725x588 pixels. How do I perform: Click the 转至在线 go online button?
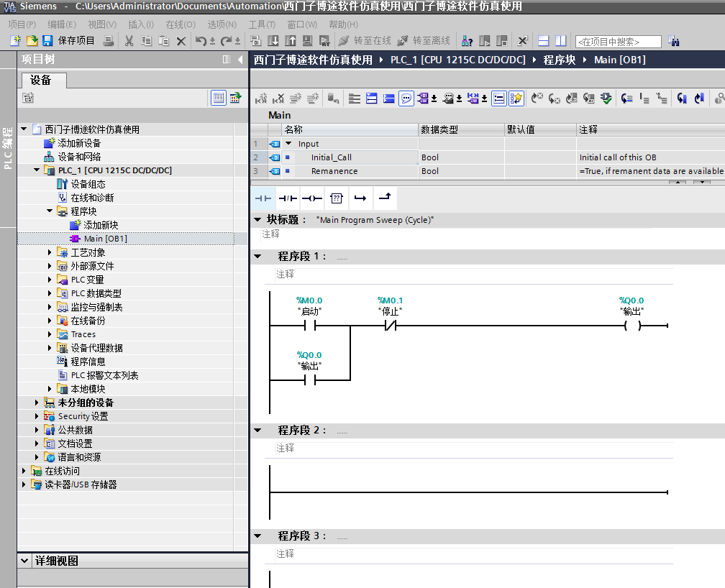pos(365,41)
